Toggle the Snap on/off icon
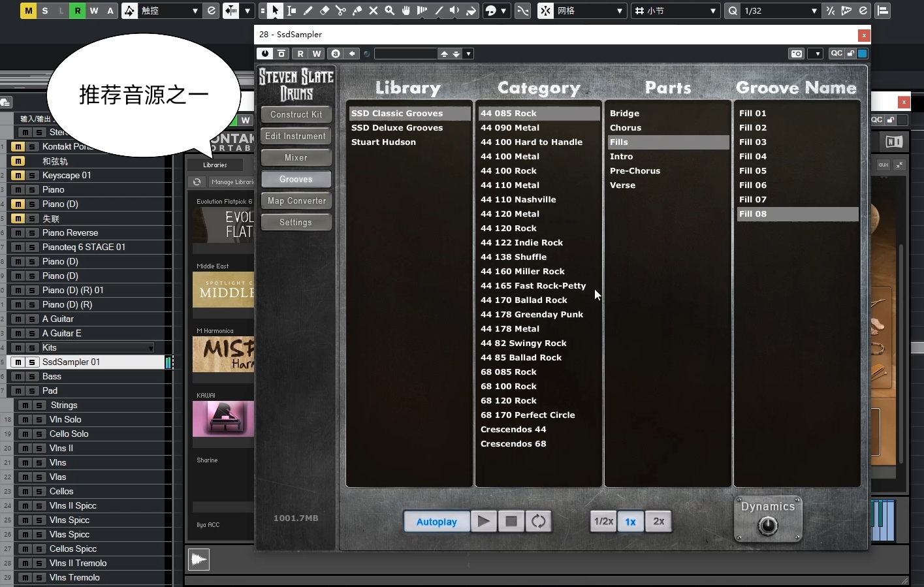The image size is (924, 587). click(545, 10)
